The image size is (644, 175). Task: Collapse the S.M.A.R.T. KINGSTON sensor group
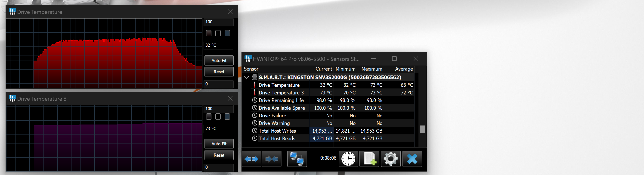pos(247,77)
